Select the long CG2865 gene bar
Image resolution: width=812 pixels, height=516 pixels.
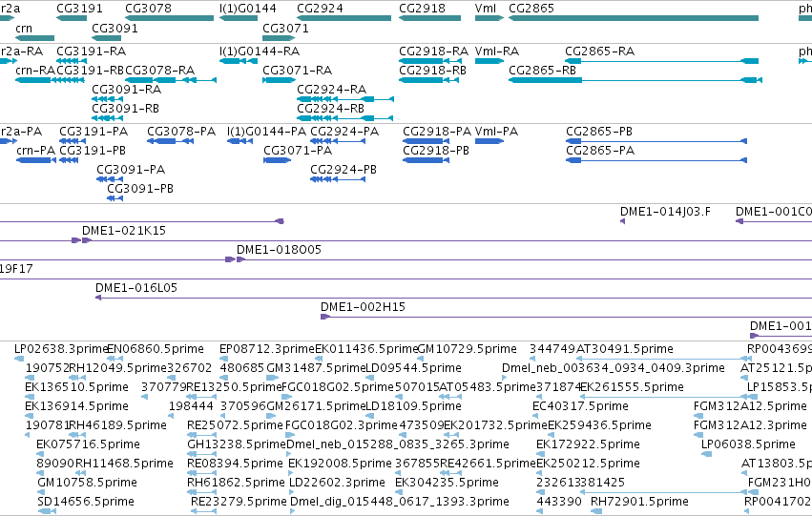634,18
